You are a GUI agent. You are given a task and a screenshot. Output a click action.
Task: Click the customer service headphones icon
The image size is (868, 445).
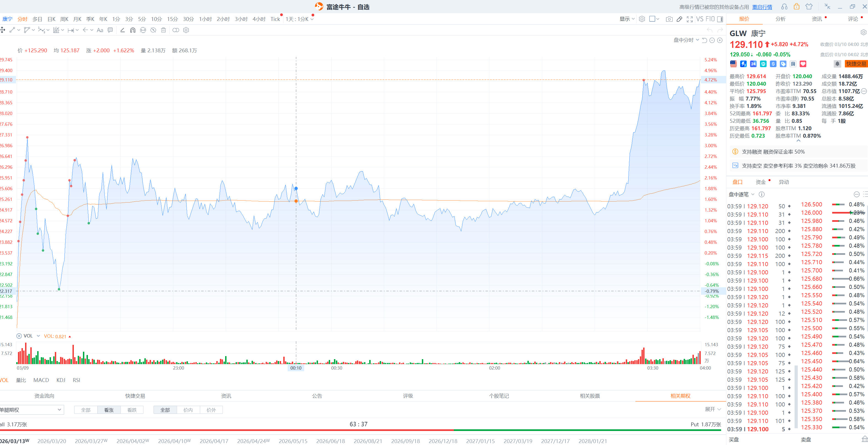tap(785, 7)
